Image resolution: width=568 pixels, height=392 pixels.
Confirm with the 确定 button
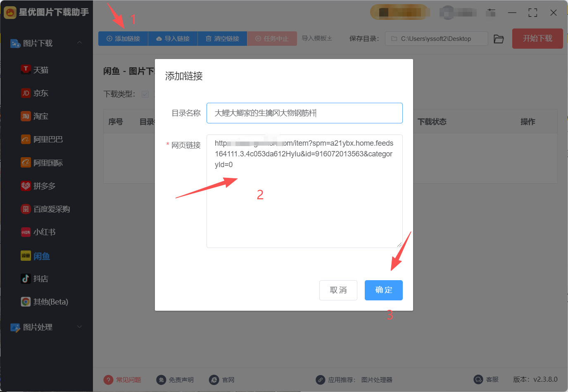pyautogui.click(x=383, y=290)
